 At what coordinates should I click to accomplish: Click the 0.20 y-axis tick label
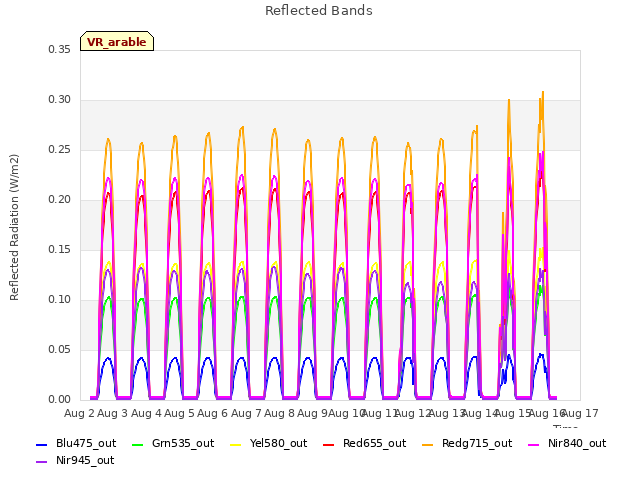(60, 200)
